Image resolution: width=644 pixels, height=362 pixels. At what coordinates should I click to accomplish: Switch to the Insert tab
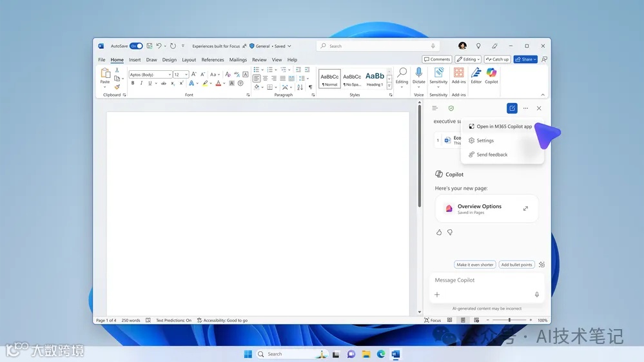coord(135,59)
